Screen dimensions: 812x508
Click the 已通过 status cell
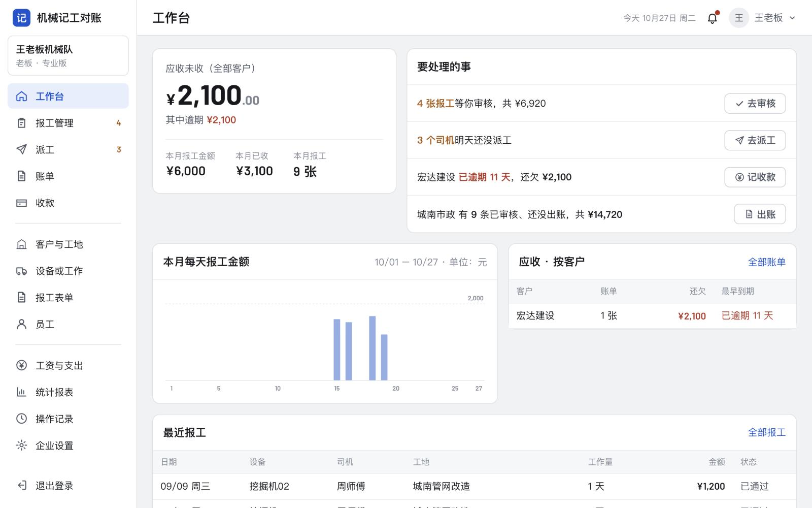pos(755,486)
